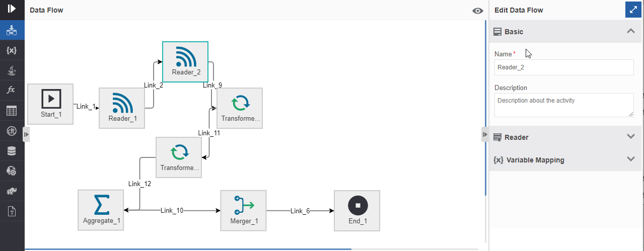Click the Variable Mapping {x} icon
644x251 pixels.
(x=498, y=160)
